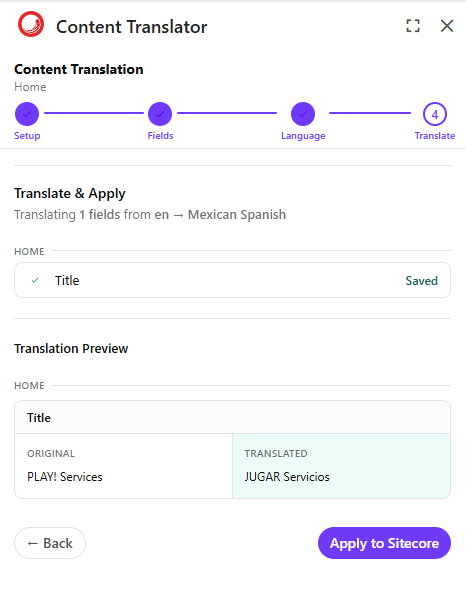Click the HOME label under Translation Preview

[x=29, y=386]
